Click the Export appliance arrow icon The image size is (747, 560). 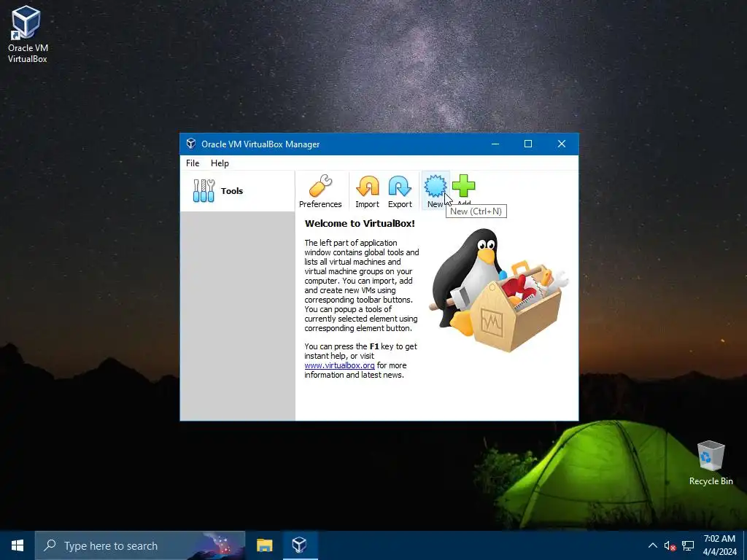coord(400,192)
